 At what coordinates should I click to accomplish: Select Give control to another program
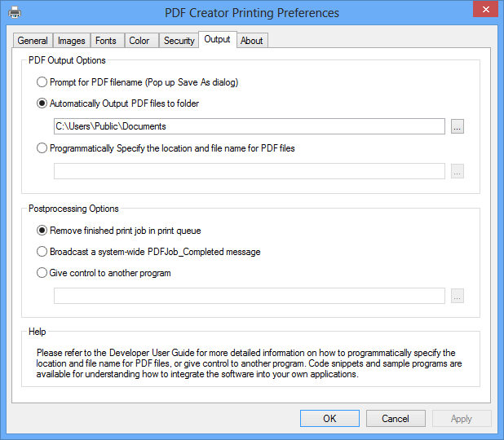click(42, 273)
